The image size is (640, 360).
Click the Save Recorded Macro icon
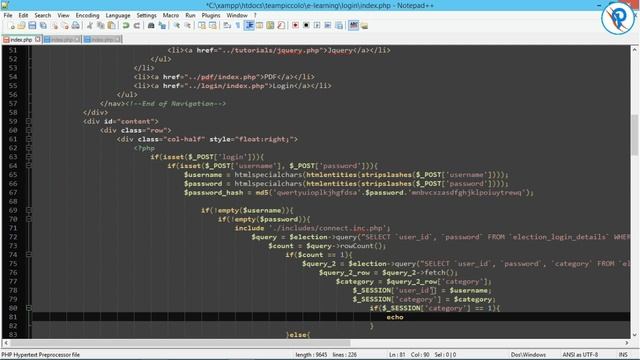pyautogui.click(x=339, y=25)
